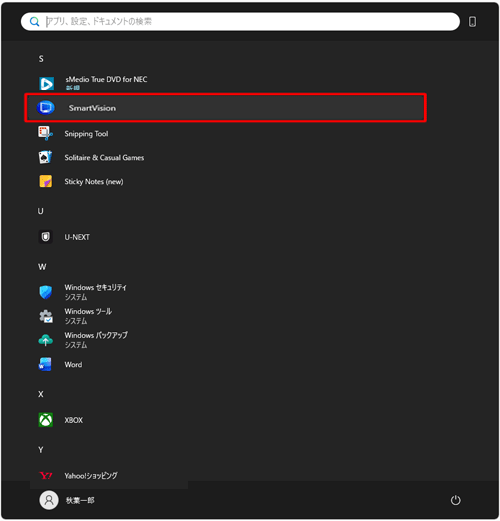Jump via the W letter header
500x521 pixels.
pos(42,267)
